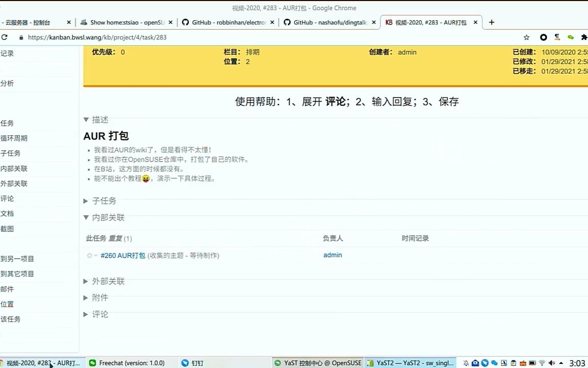Toggle the bookmark star for this page

click(x=526, y=37)
